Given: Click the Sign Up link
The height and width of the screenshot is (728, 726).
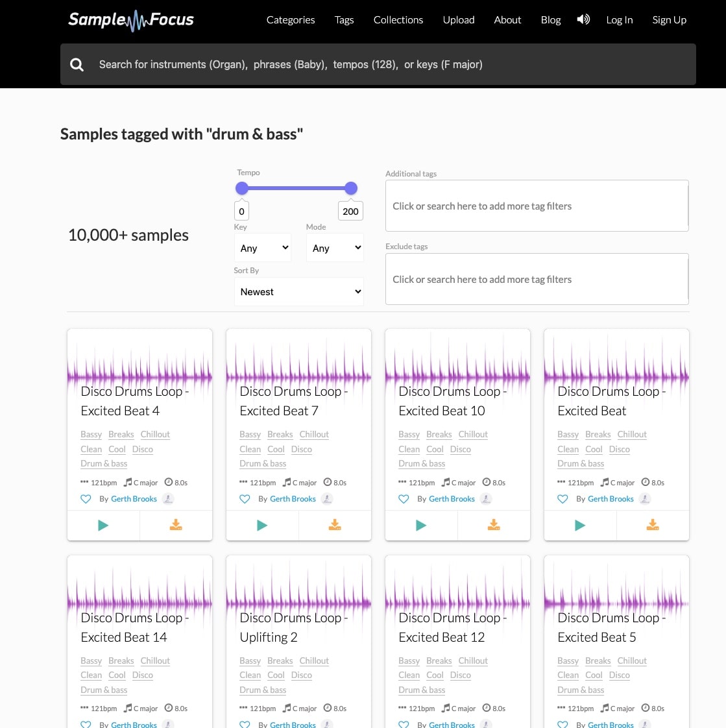Looking at the screenshot, I should tap(669, 20).
